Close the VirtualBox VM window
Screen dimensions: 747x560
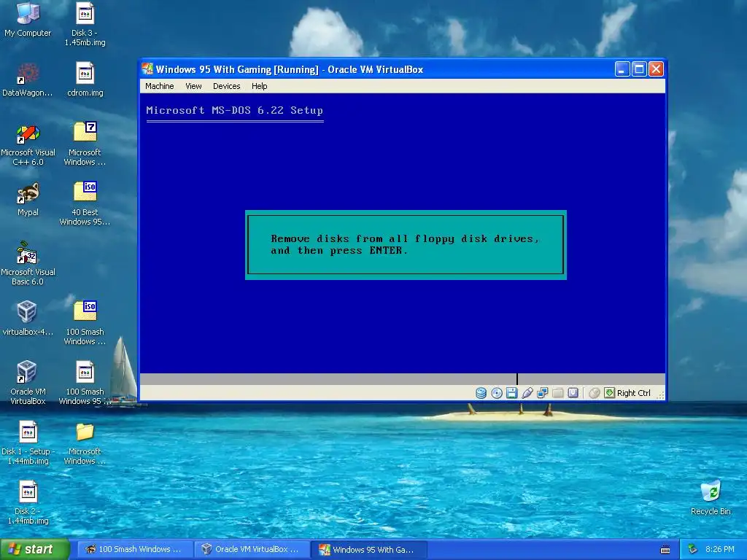pos(656,69)
